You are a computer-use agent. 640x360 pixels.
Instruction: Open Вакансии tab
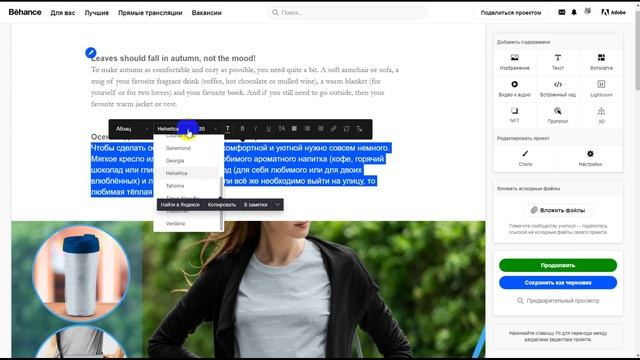(x=207, y=13)
